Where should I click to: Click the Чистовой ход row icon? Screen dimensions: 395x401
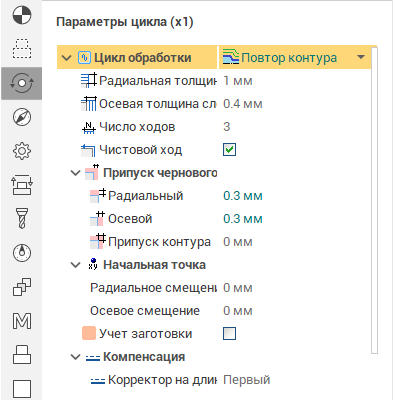(89, 150)
